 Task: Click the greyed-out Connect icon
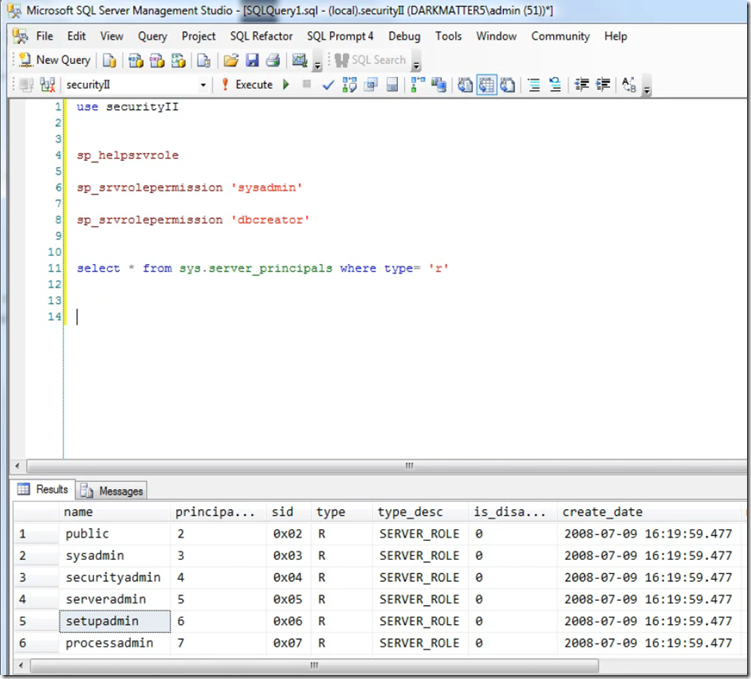point(26,85)
